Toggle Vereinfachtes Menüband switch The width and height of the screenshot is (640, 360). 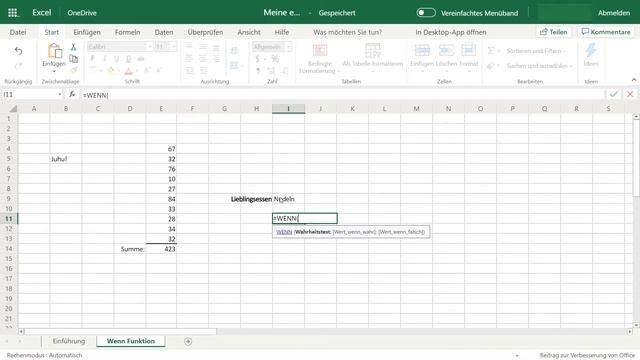pos(426,13)
